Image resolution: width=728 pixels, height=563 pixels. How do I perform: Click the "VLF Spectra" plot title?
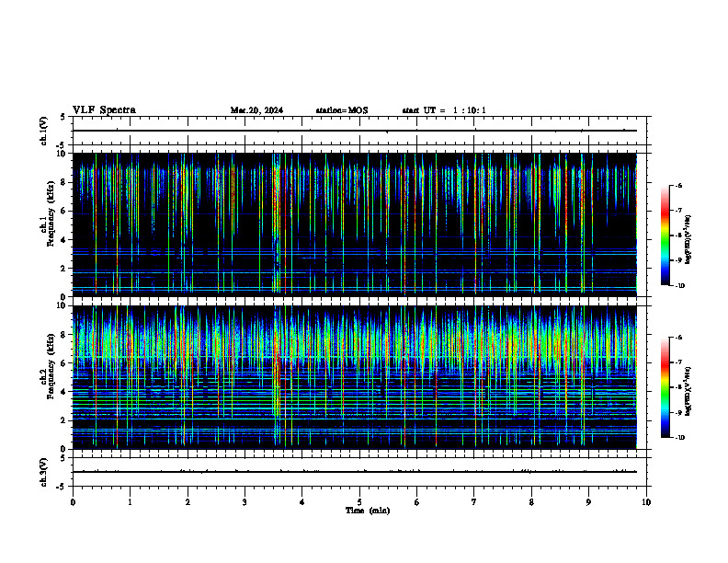click(104, 110)
